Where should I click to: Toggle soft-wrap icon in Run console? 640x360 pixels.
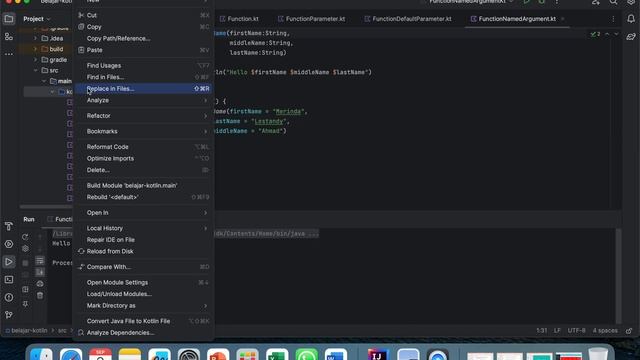[40, 260]
